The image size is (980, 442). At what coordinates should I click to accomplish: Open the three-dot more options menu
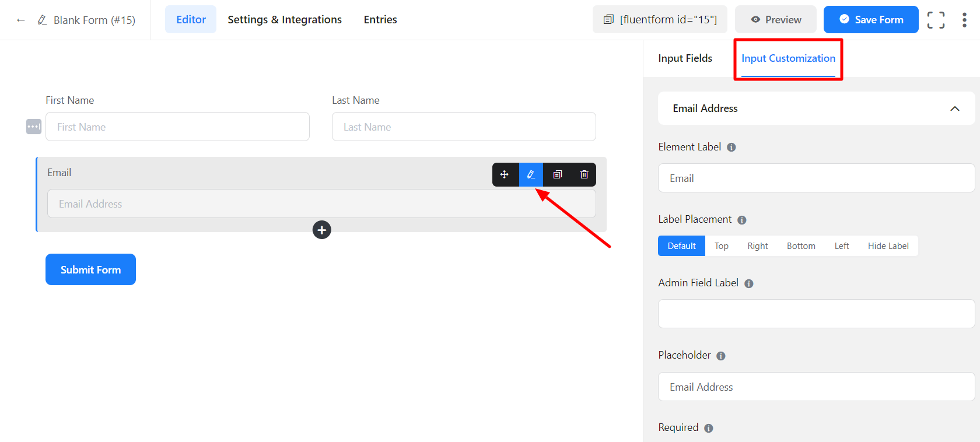tap(964, 20)
